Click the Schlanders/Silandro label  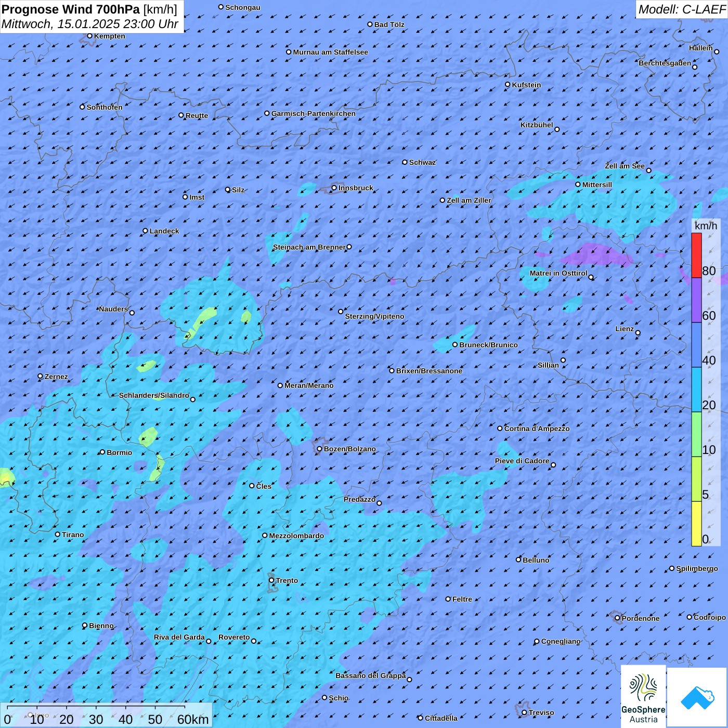coord(154,395)
